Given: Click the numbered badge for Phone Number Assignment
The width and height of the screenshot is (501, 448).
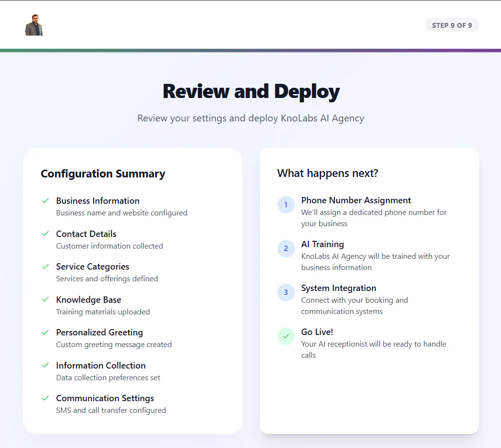Looking at the screenshot, I should 286,205.
